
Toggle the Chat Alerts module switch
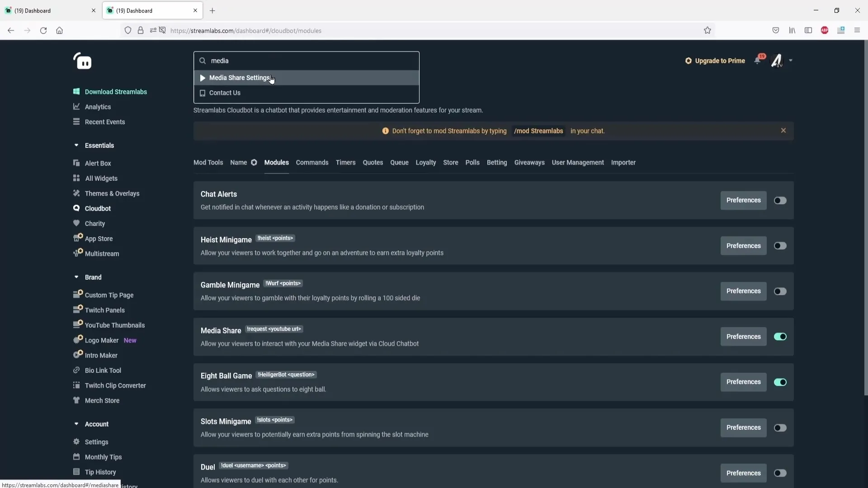(x=780, y=200)
